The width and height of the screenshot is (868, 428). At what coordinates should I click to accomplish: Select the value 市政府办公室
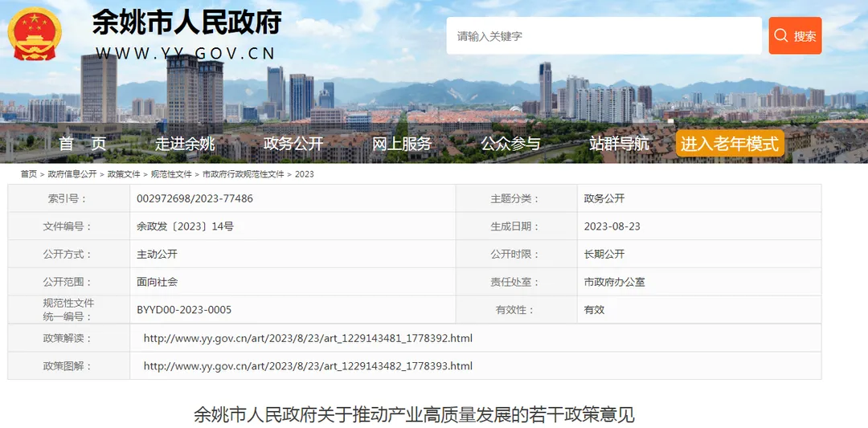click(615, 282)
